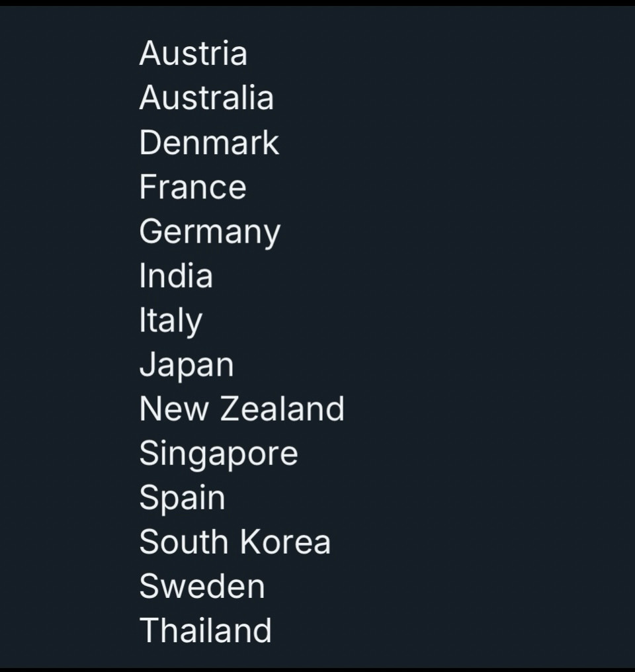Choose Japan from the options

pyautogui.click(x=187, y=365)
